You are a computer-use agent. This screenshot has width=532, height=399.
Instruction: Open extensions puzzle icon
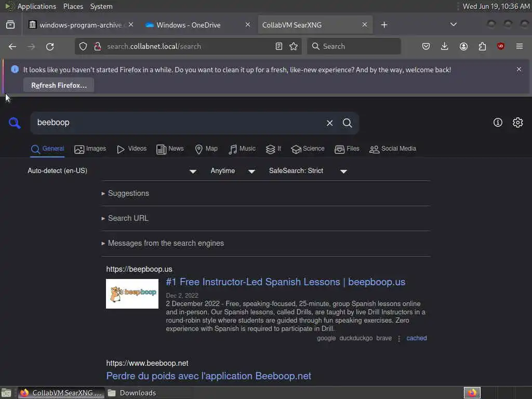(482, 46)
